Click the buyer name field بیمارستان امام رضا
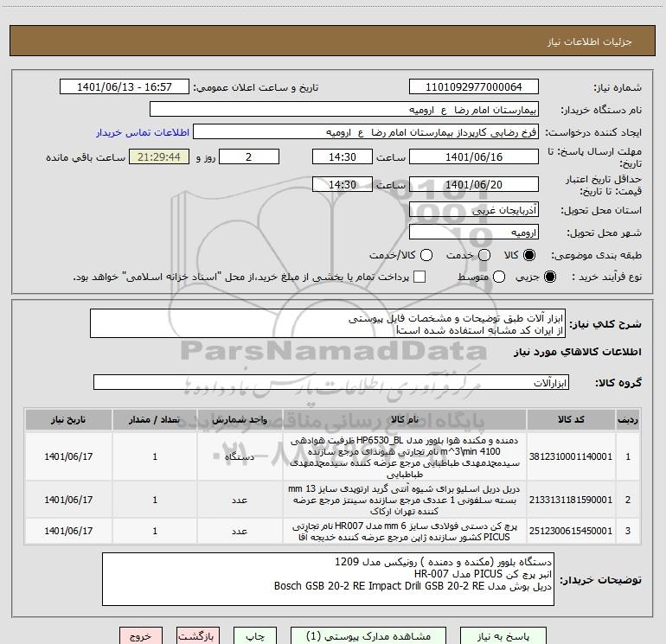 [344, 109]
